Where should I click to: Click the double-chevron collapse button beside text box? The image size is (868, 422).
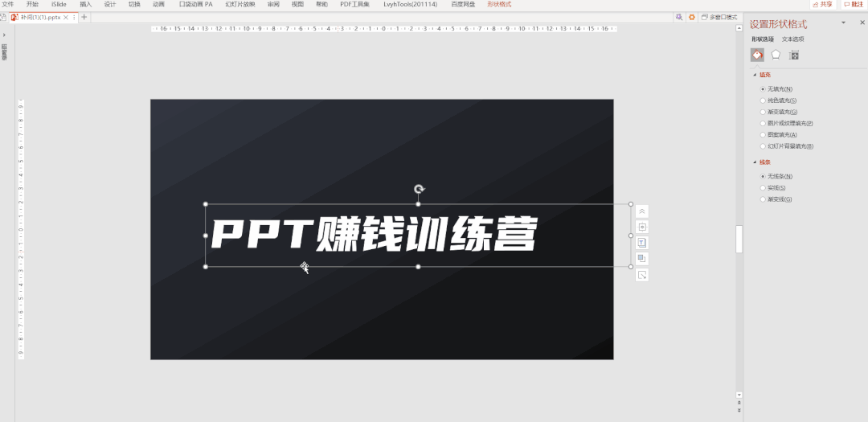[x=642, y=211]
